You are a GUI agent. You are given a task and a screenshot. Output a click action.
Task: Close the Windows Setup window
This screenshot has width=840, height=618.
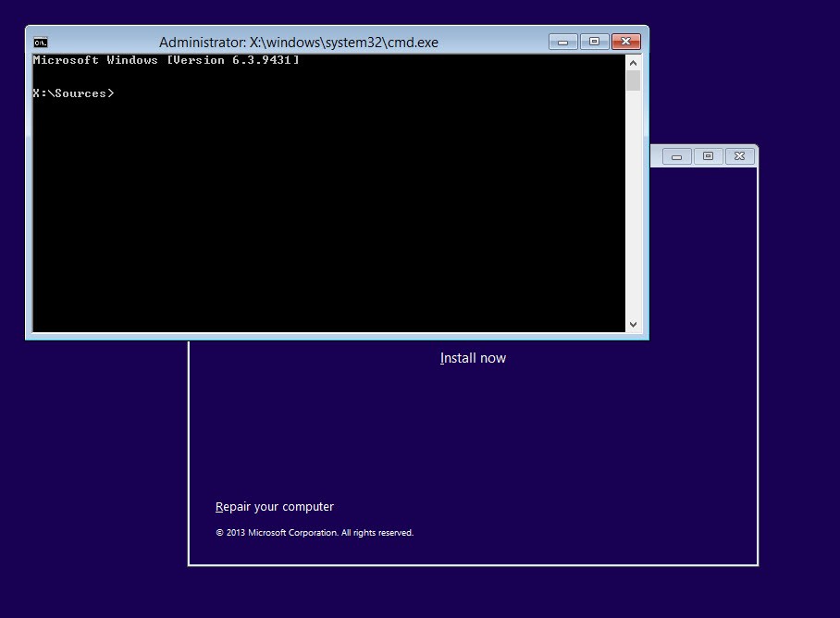coord(739,155)
